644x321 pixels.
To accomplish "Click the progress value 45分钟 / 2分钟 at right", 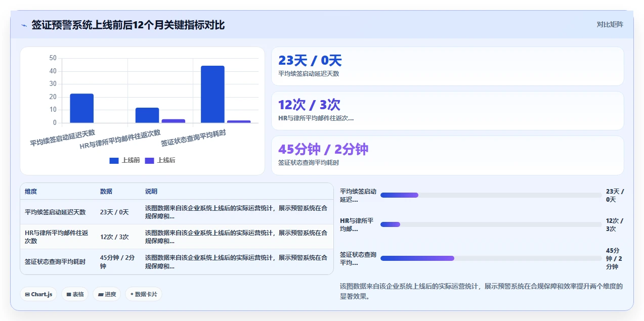I will tap(614, 259).
